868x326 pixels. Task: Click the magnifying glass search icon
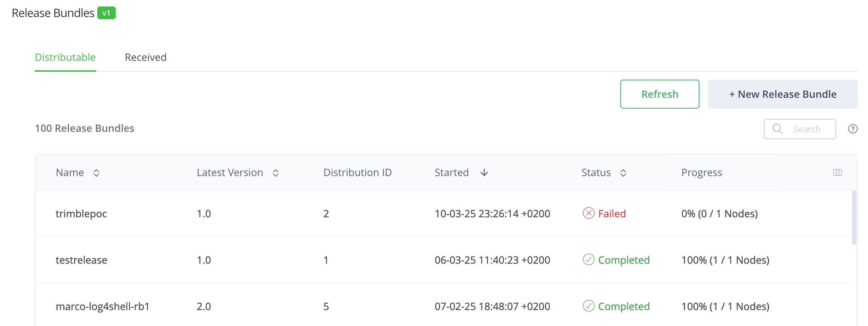(777, 129)
